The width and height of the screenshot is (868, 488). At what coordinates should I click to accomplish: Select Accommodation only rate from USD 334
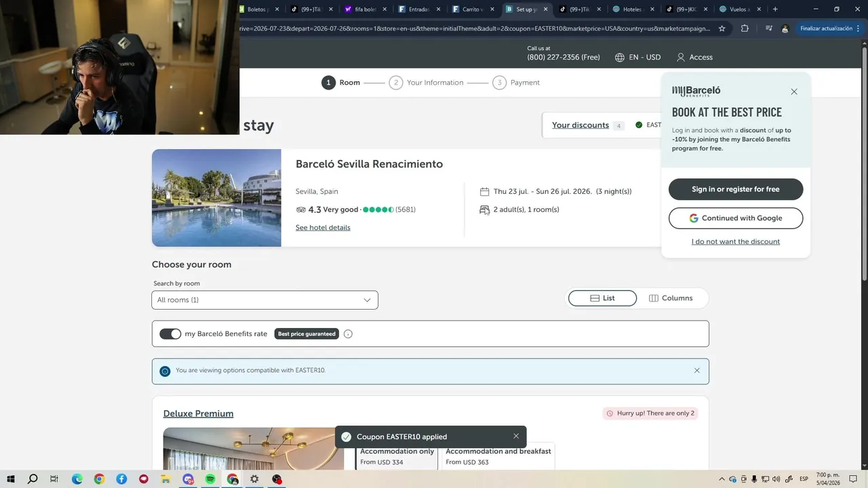click(x=397, y=457)
